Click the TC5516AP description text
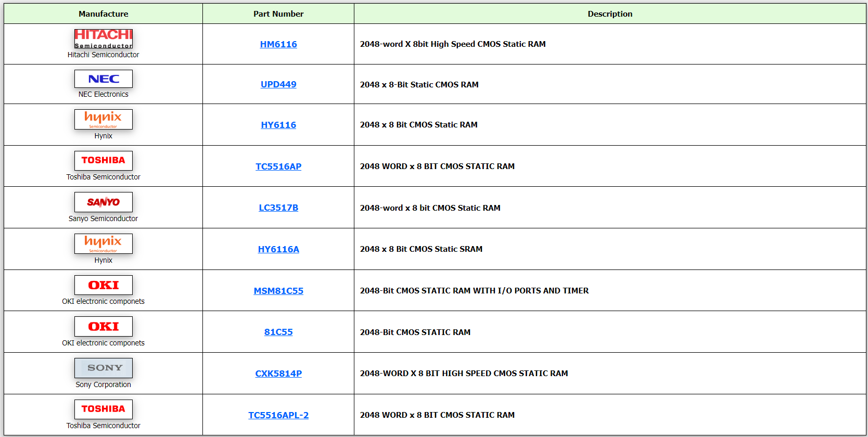The height and width of the screenshot is (437, 868). point(437,166)
